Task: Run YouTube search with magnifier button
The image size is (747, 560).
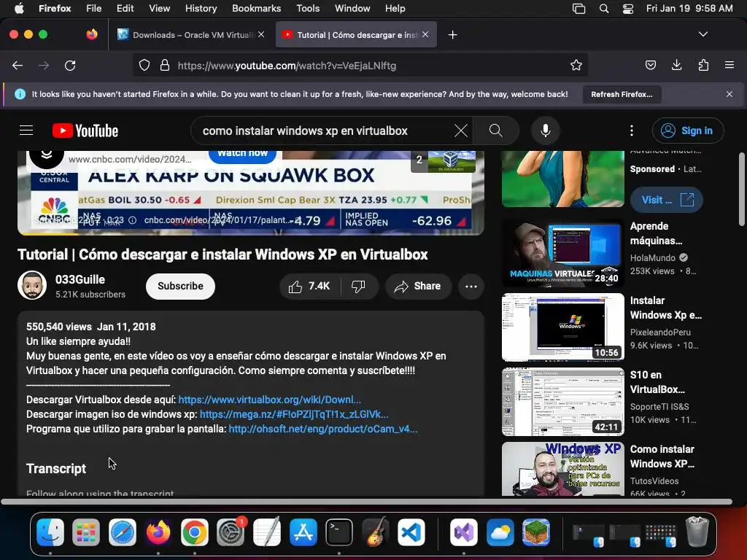Action: [496, 131]
